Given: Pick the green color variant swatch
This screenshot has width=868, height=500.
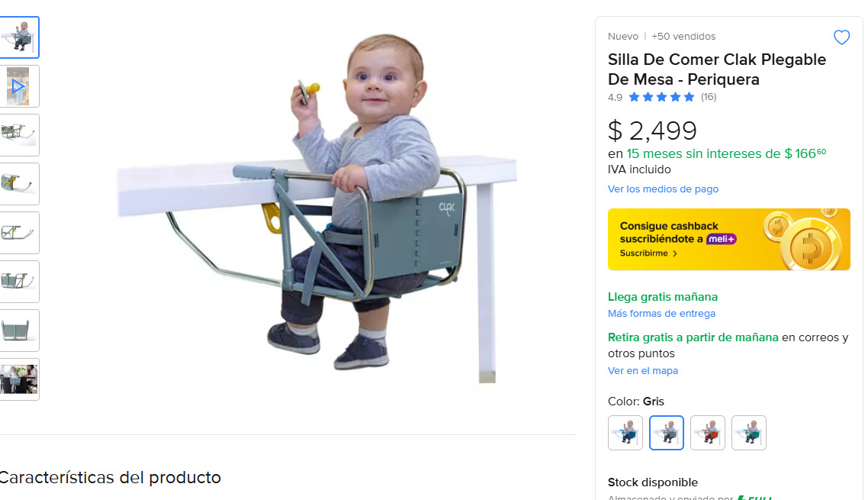Looking at the screenshot, I should tap(748, 432).
